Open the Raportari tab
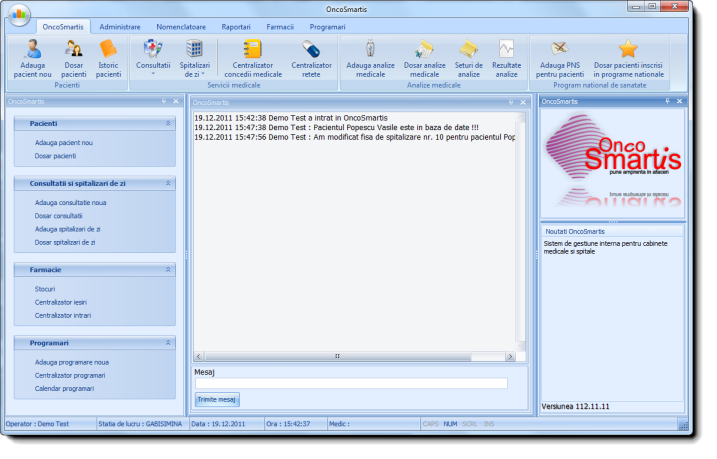717x459 pixels. click(236, 27)
